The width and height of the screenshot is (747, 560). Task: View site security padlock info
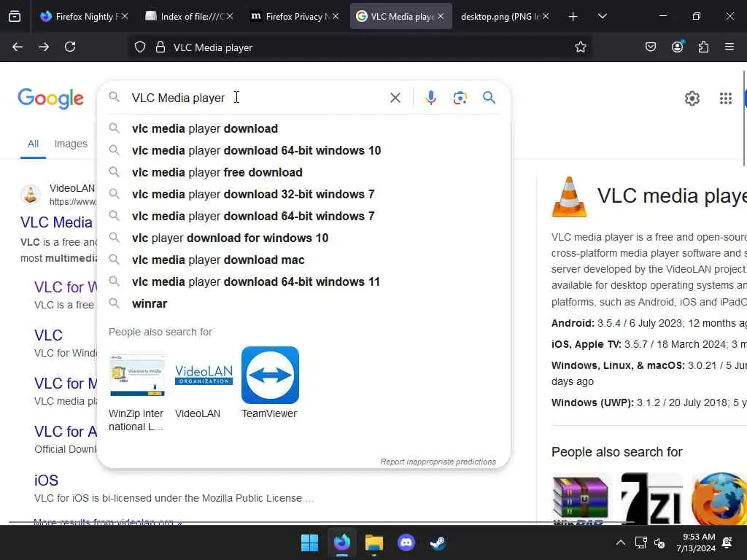[x=160, y=47]
